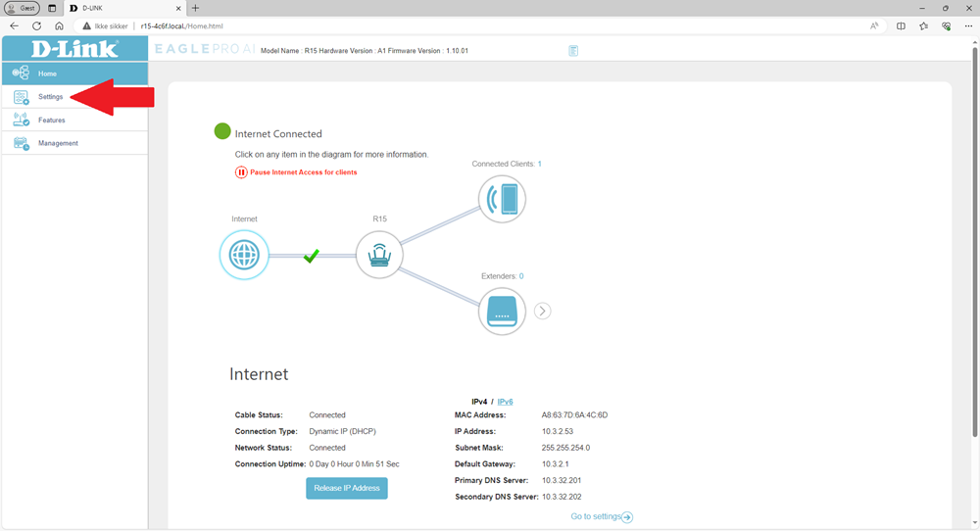Click the Home network diagram icon in sidebar
Viewport: 980px width, 531px height.
pyautogui.click(x=21, y=73)
